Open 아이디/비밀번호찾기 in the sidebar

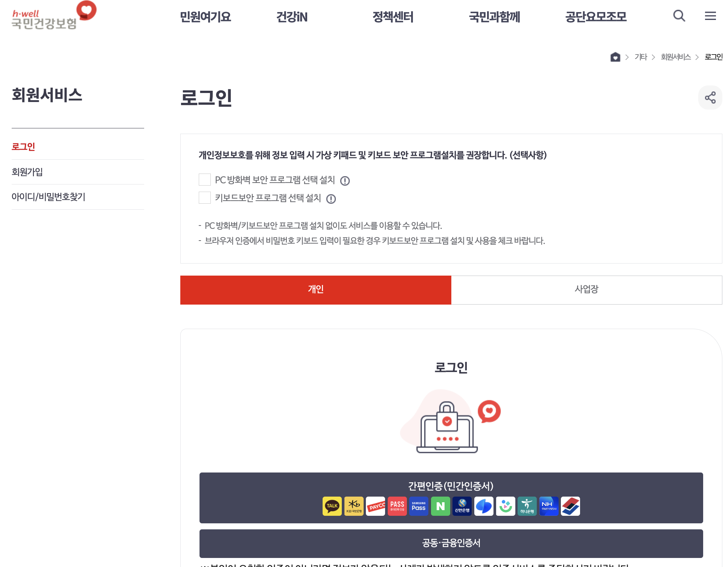click(x=49, y=197)
